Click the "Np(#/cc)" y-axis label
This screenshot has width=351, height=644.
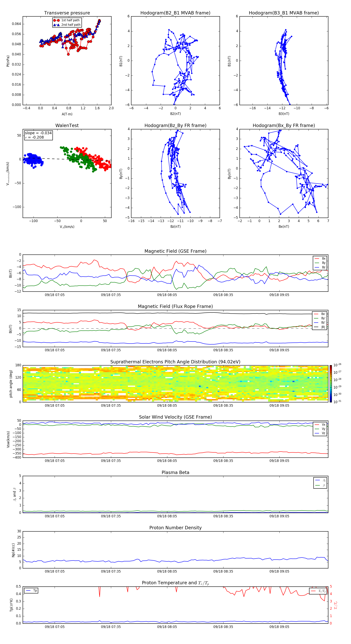pos(13,550)
